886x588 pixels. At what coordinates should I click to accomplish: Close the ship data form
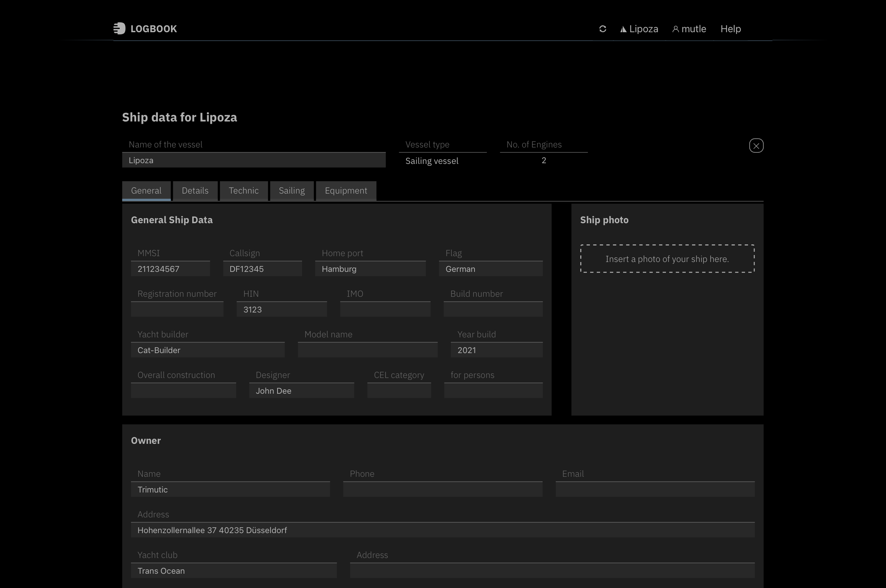756,146
